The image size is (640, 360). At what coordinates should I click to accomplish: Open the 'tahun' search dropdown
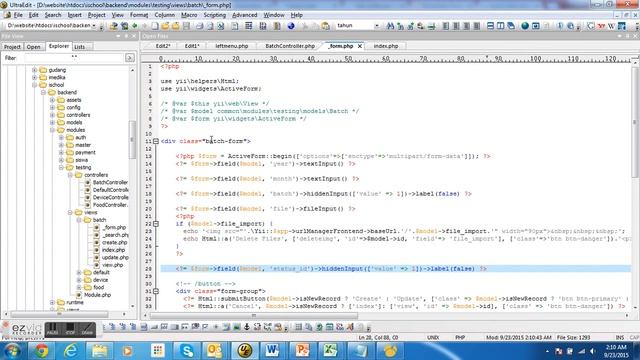click(376, 26)
